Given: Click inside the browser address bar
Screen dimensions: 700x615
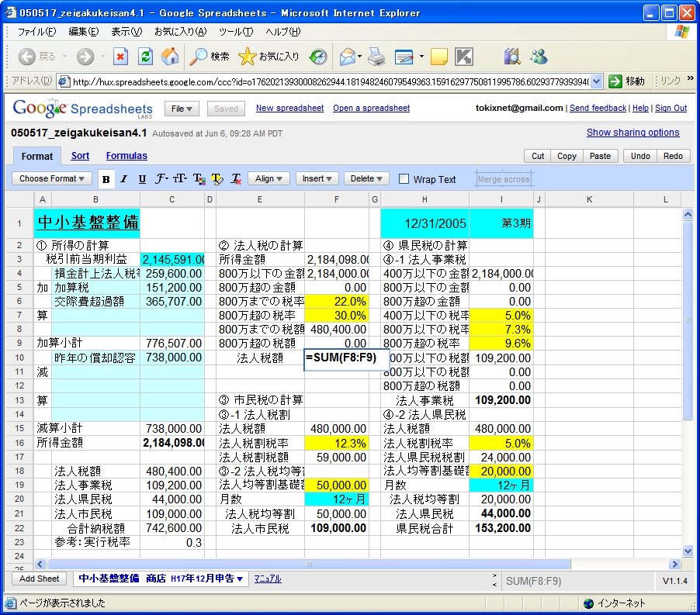Looking at the screenshot, I should coord(330,81).
